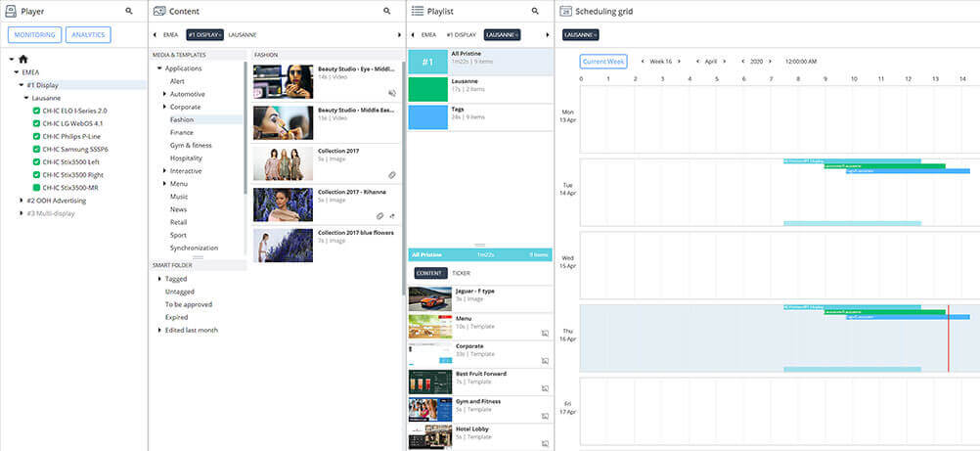Screen dimensions: 980x451
Task: Expand the Automotive folder arrow
Action: 164,94
